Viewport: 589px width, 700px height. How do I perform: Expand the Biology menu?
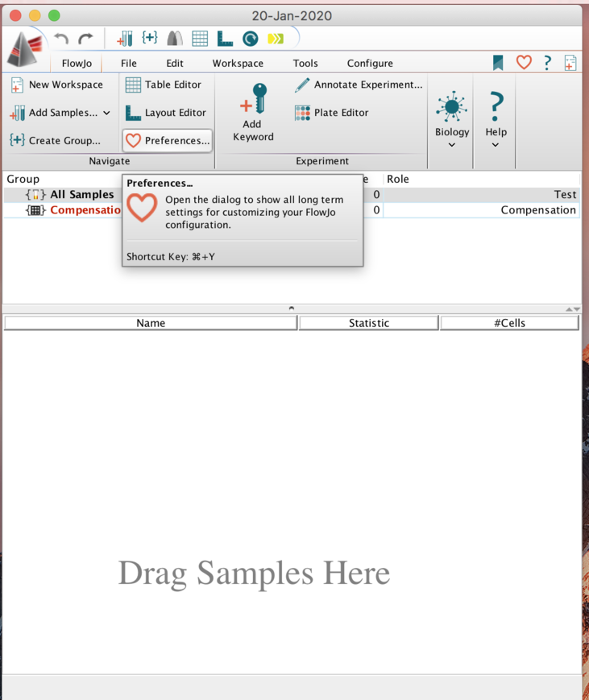click(452, 120)
